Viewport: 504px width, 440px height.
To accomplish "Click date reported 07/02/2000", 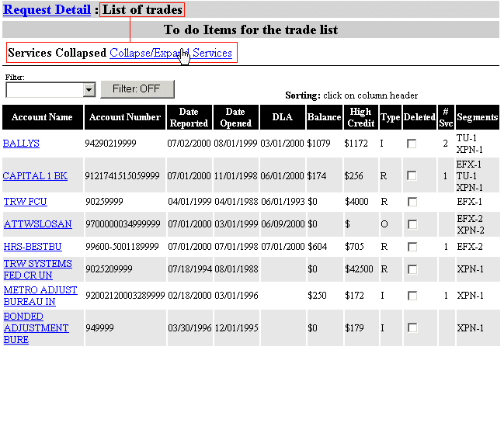I will pyautogui.click(x=189, y=144).
